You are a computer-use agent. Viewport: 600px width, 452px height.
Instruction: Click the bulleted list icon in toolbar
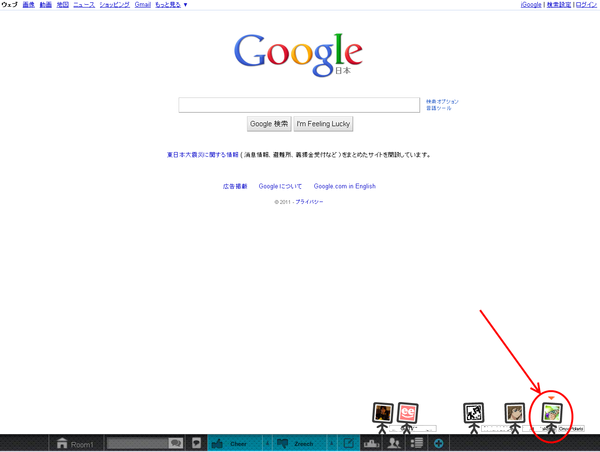(416, 443)
